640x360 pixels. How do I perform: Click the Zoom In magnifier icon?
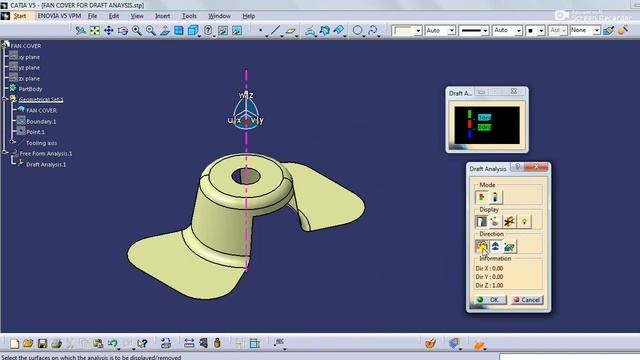(137, 31)
